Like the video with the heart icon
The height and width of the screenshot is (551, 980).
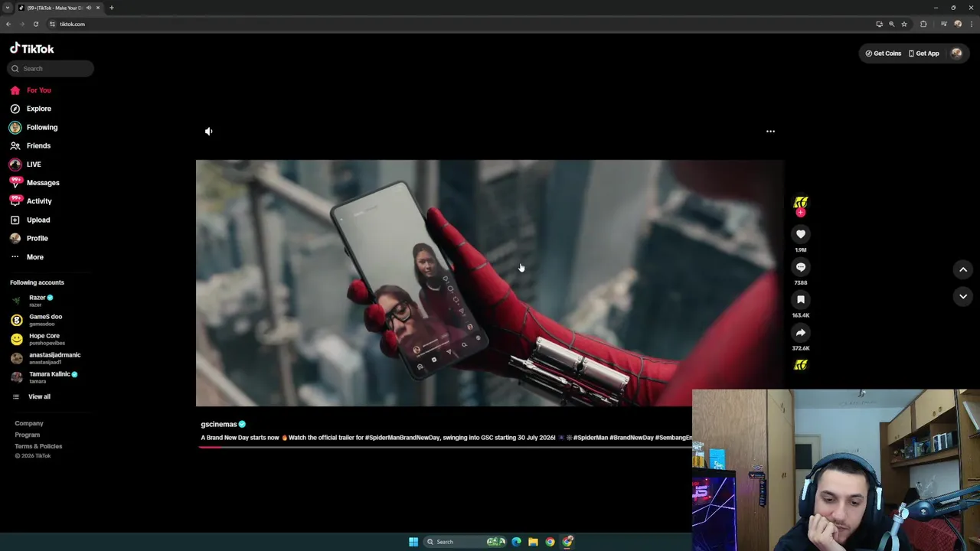coord(800,234)
